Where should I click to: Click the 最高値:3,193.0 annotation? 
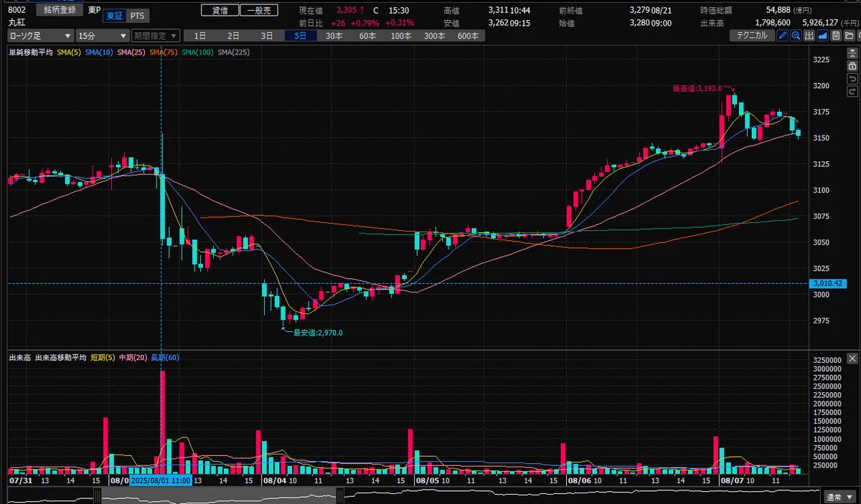[x=697, y=87]
